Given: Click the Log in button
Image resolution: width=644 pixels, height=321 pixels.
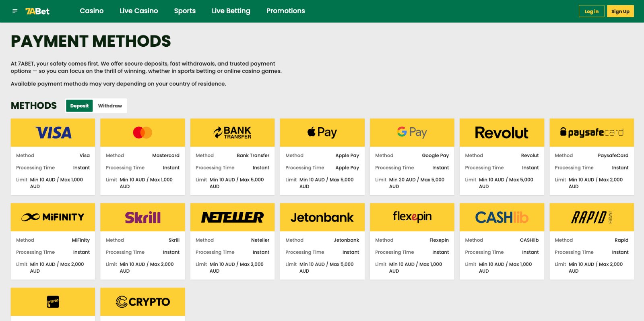Looking at the screenshot, I should (x=591, y=11).
